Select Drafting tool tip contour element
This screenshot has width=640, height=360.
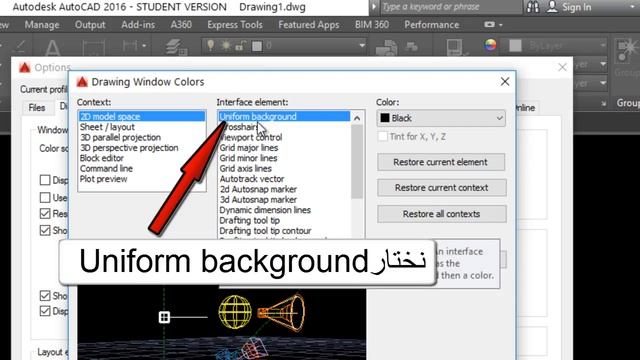pos(265,231)
